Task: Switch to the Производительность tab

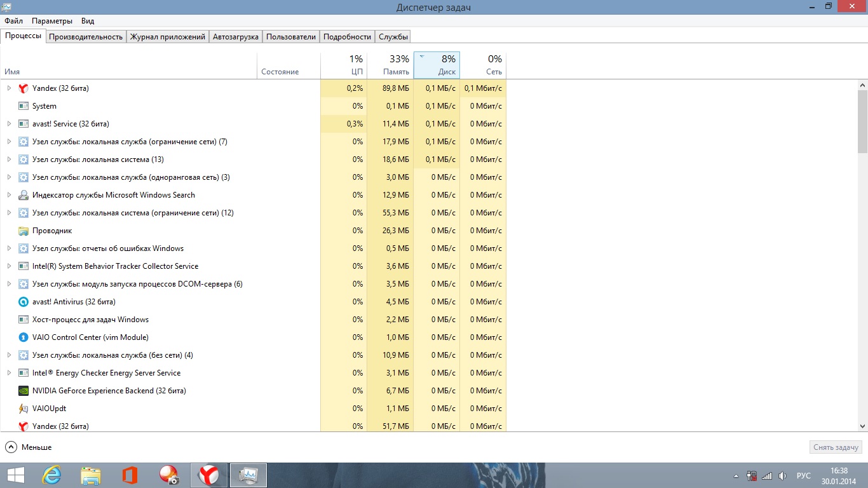Action: 86,37
